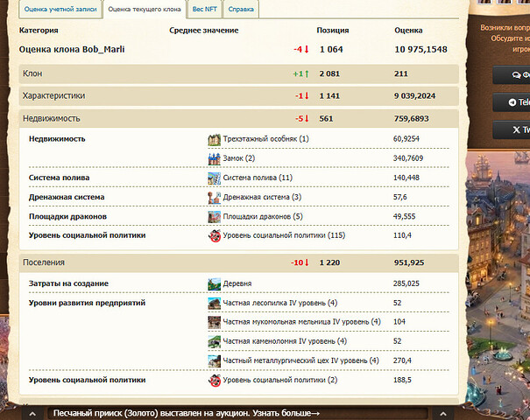Viewport: 530px width, 420px height.
Task: Click the Характеристики score 9 039,2024
Action: click(x=414, y=96)
